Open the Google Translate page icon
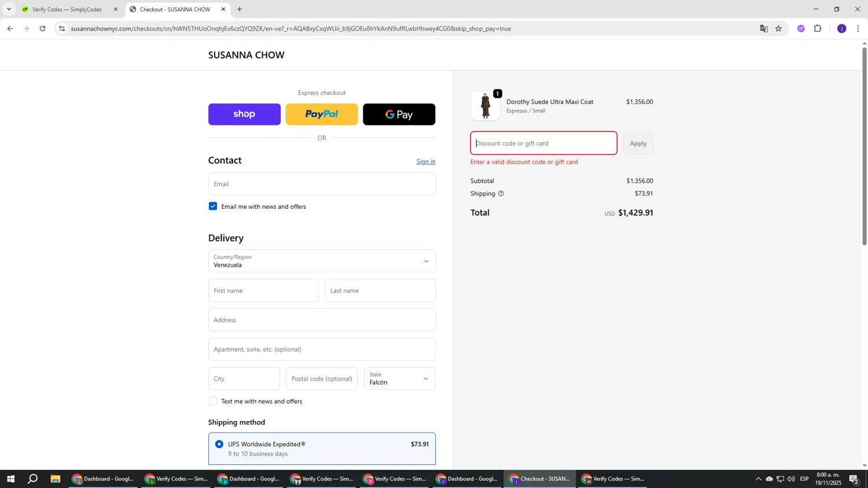868x488 pixels. pos(764,28)
